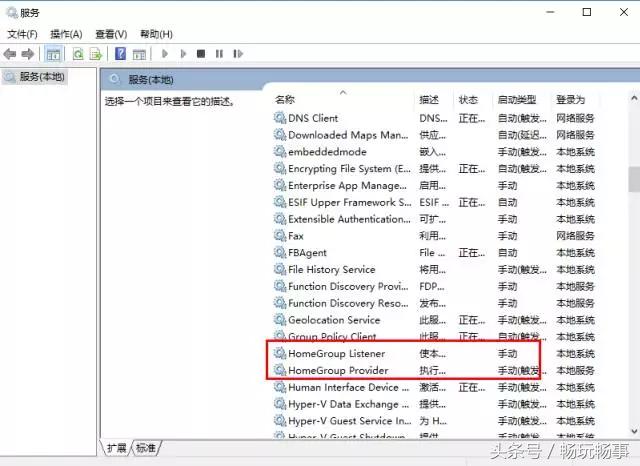640x466 pixels.
Task: Select the Hyper-V Data Exchange service
Action: 433,404
